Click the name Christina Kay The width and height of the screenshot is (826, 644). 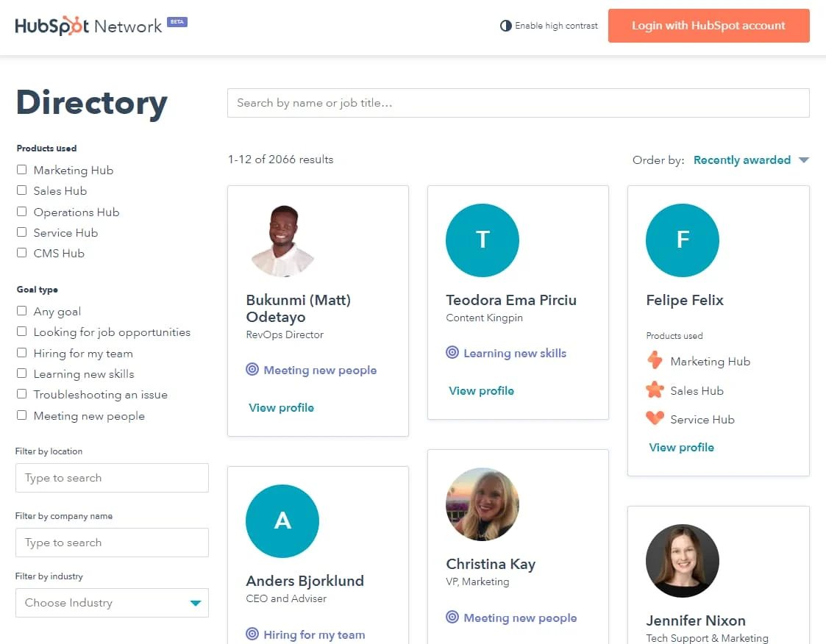click(x=491, y=564)
